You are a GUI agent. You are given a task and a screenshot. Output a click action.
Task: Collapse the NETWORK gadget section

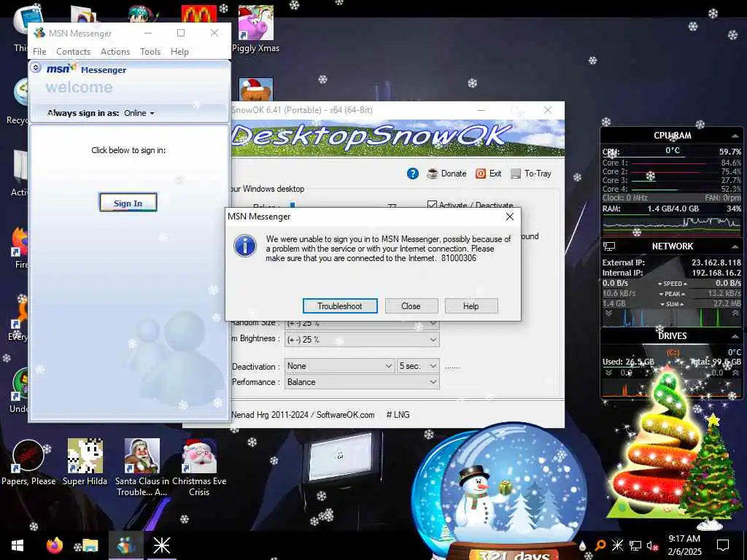(x=735, y=246)
